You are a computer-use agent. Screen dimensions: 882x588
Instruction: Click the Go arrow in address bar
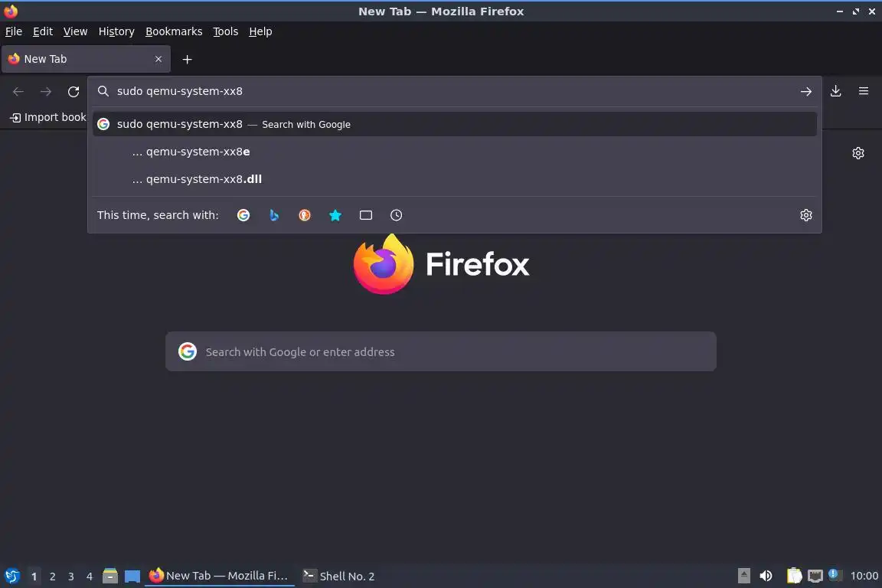pyautogui.click(x=806, y=91)
